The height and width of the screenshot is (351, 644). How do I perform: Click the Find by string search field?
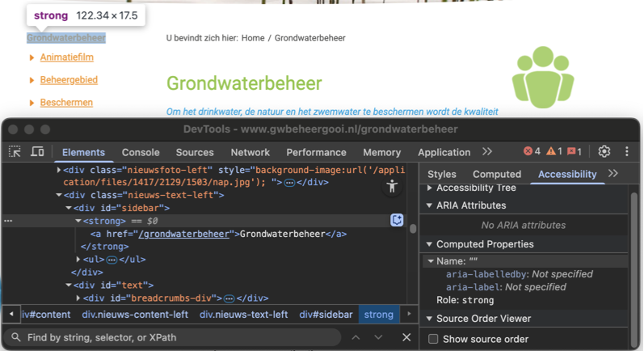pyautogui.click(x=178, y=336)
